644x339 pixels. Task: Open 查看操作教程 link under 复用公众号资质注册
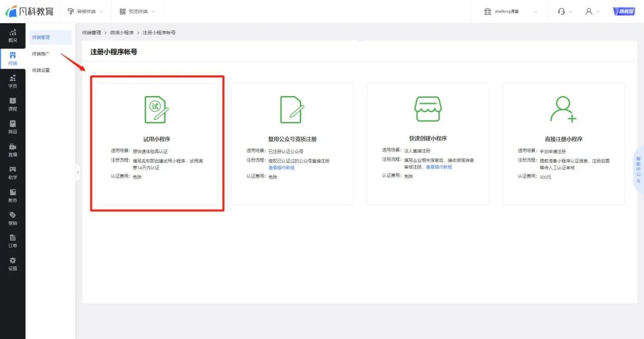point(281,168)
